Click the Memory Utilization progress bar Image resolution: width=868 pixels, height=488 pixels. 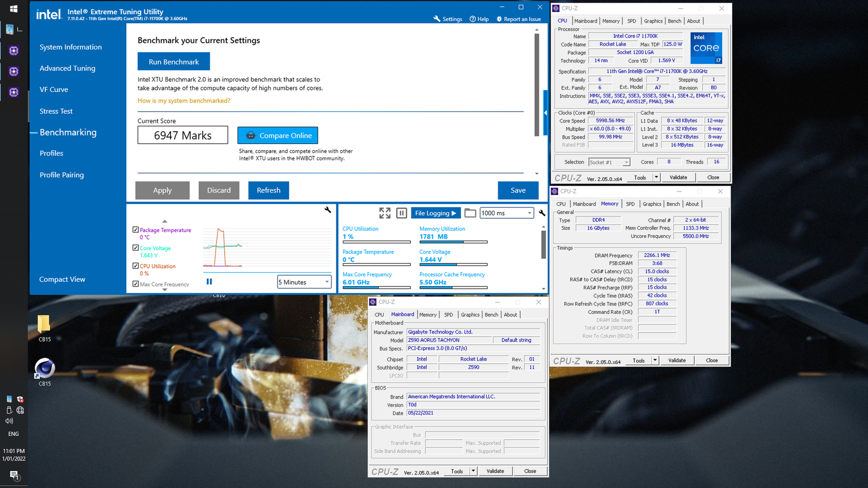[x=453, y=242]
